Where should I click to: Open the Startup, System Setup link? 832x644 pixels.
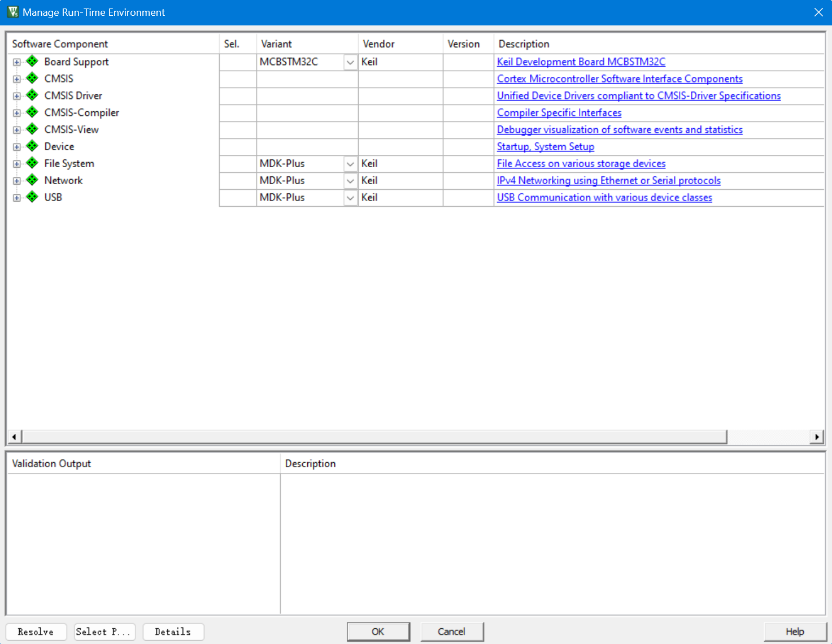[x=546, y=146]
